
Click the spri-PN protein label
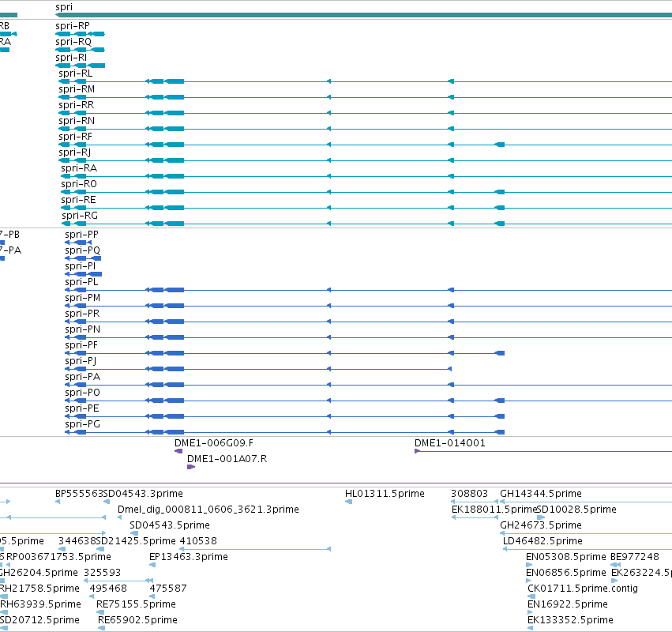pos(83,329)
